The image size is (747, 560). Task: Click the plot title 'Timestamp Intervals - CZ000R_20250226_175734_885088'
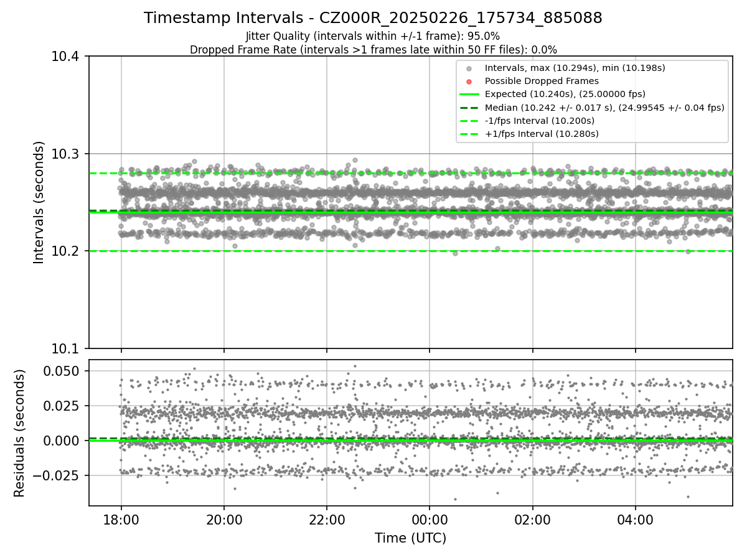coord(373,18)
